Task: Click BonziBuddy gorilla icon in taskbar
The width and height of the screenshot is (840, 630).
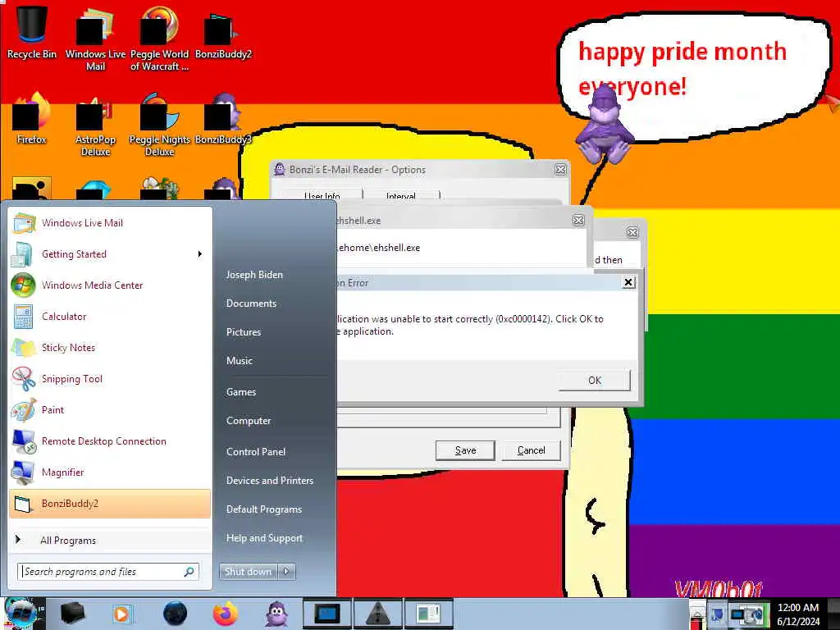Action: [x=276, y=614]
